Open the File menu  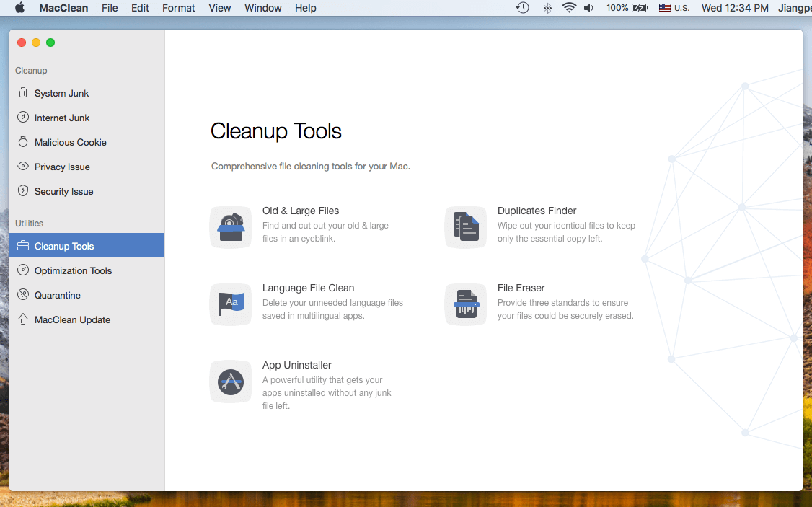[110, 8]
